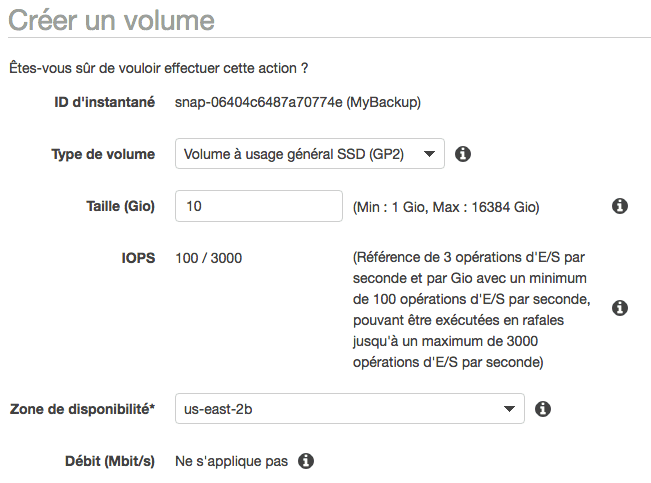Viewport: 651px width, 483px height.
Task: Click the IOPS value 100 / 3000
Action: point(208,258)
